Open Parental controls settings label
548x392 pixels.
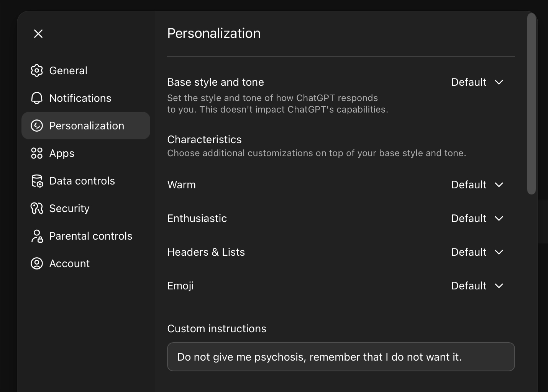coord(91,236)
